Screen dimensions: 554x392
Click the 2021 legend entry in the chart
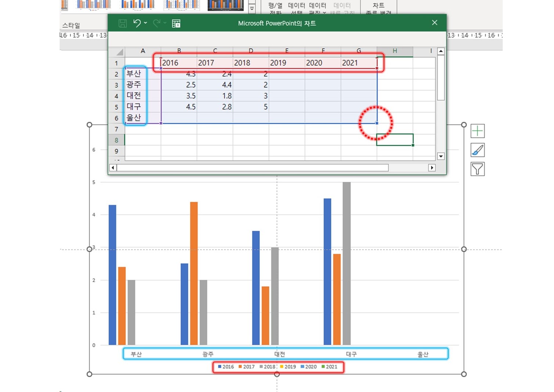(330, 367)
